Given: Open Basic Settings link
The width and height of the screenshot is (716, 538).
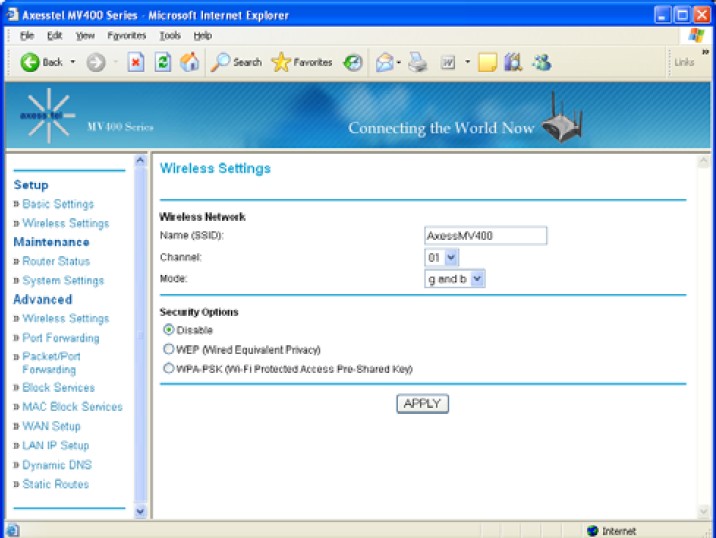Looking at the screenshot, I should pos(58,204).
